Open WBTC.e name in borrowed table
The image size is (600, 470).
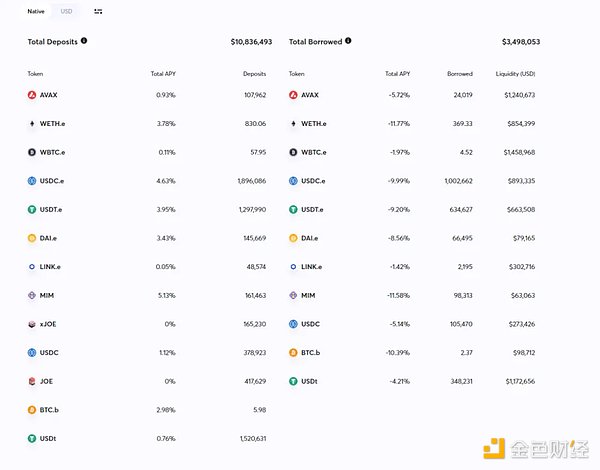pyautogui.click(x=314, y=152)
